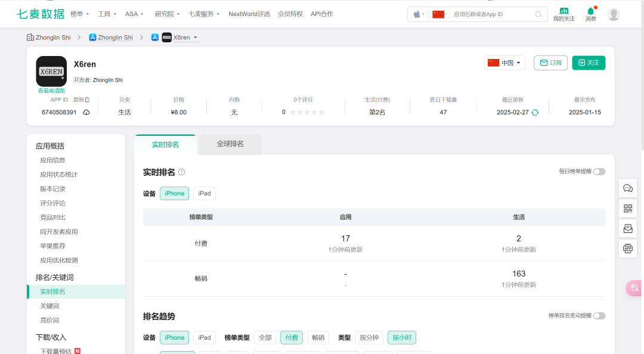Screen dimensions: 644x354
Task: Open 应用信息 in sidebar
Action: click(52, 160)
